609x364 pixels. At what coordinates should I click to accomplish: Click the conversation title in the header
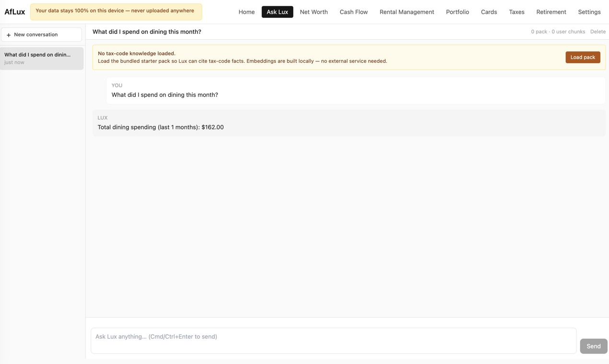[147, 32]
